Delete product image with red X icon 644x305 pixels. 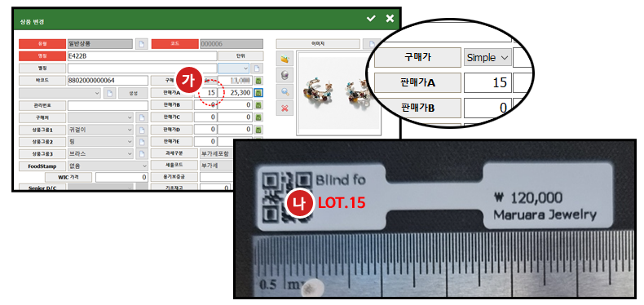pos(285,108)
